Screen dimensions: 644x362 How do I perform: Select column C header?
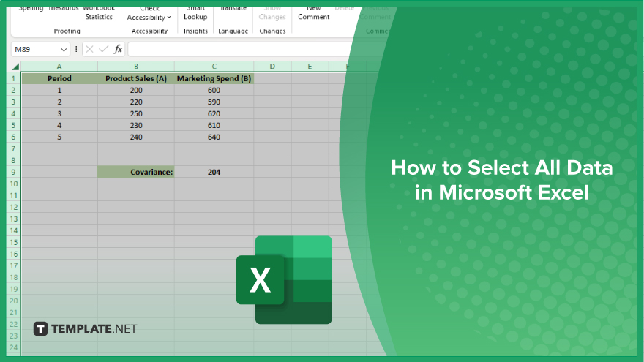pyautogui.click(x=214, y=66)
